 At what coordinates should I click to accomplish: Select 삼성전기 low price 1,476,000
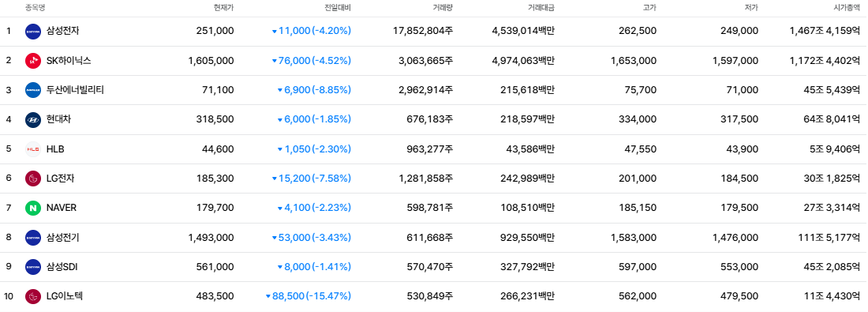[x=735, y=237]
